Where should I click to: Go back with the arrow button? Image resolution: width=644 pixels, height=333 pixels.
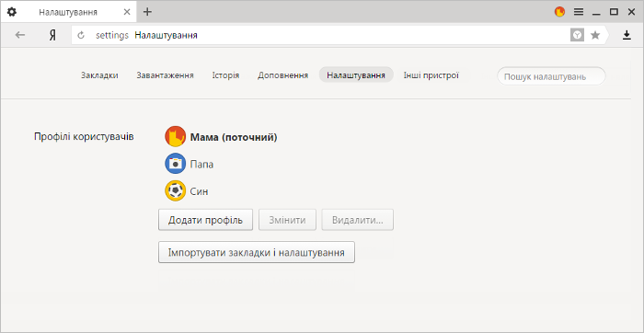pos(20,35)
